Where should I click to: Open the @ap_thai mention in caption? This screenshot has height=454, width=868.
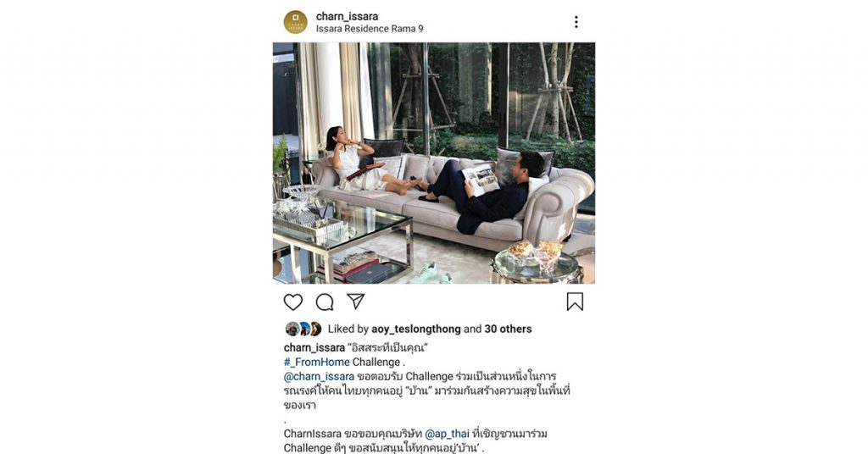tap(447, 434)
